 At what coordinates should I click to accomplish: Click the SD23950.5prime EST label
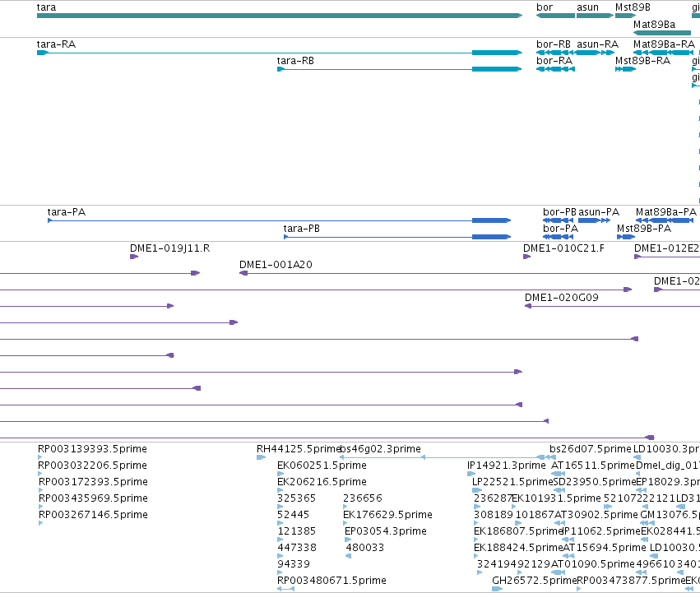[594, 482]
